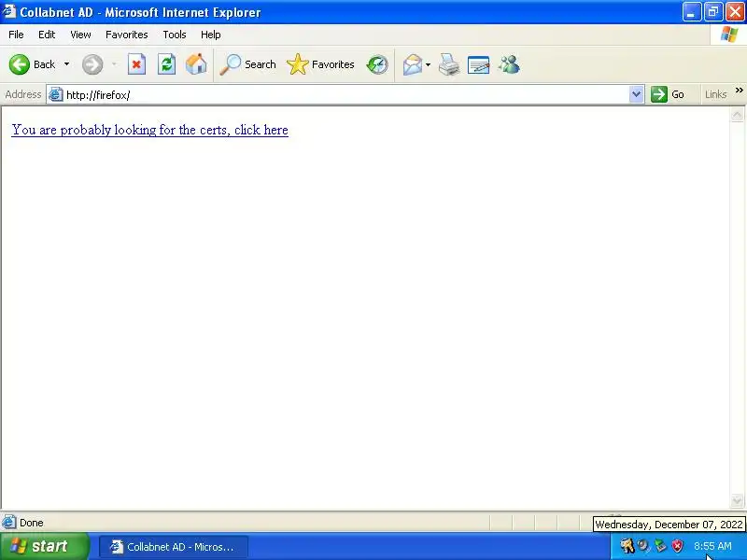Click the scrollbar up arrow
Screen dimensions: 747x560
point(737,115)
